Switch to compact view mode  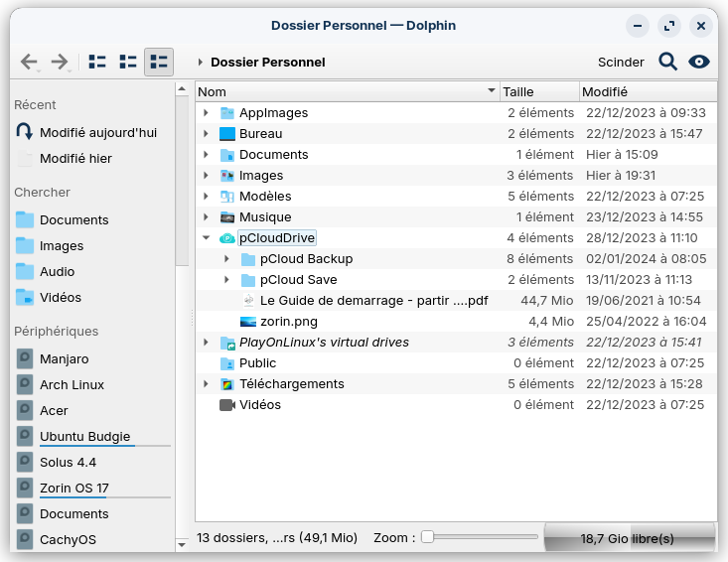click(128, 62)
